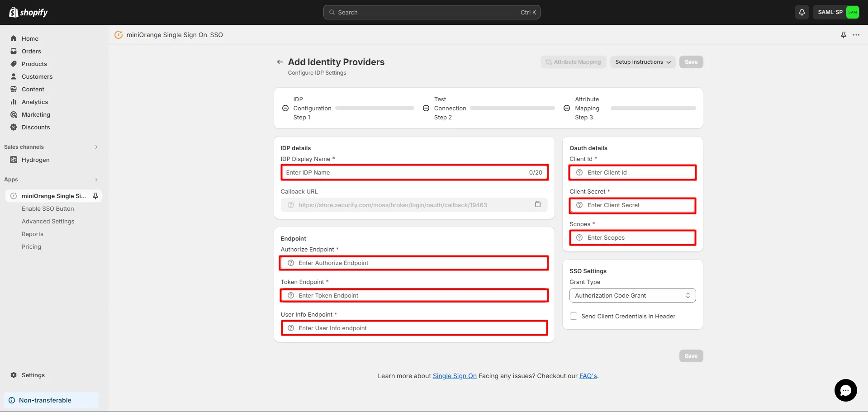Click the Home house icon
This screenshot has height=412, width=868.
[14, 38]
